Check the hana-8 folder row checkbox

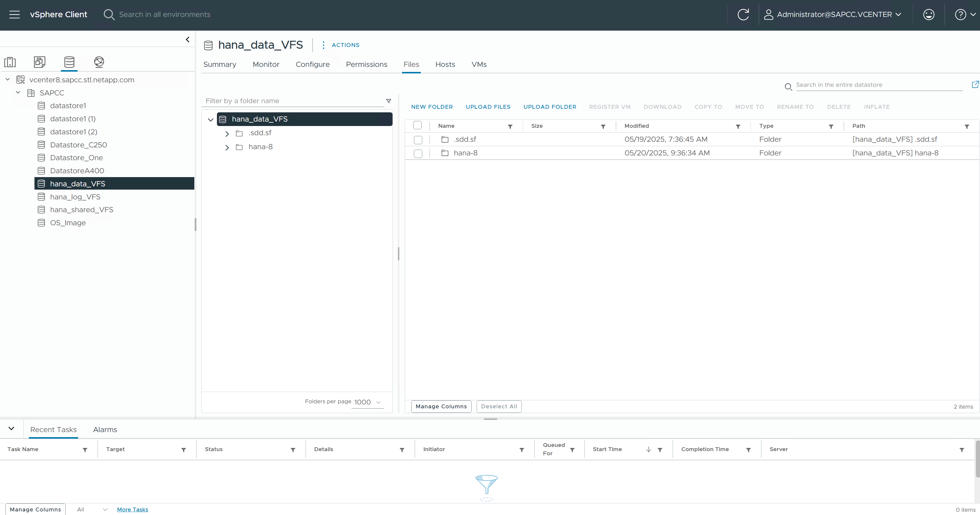point(418,153)
